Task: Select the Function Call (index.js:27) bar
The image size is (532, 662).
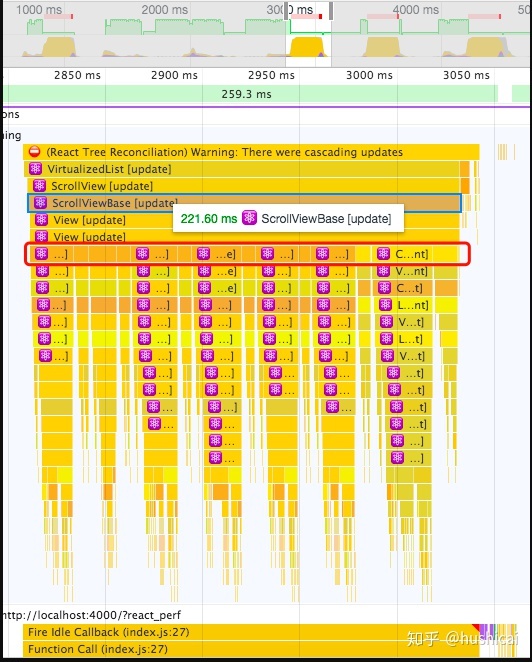Action: 251,649
